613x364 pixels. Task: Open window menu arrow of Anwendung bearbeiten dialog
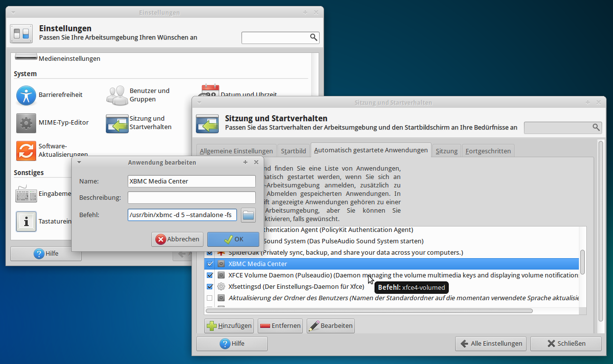pyautogui.click(x=79, y=162)
